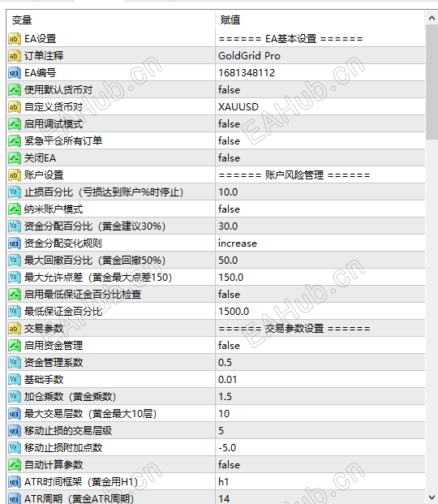Click the double icon next to 加仓乘数

point(14,397)
